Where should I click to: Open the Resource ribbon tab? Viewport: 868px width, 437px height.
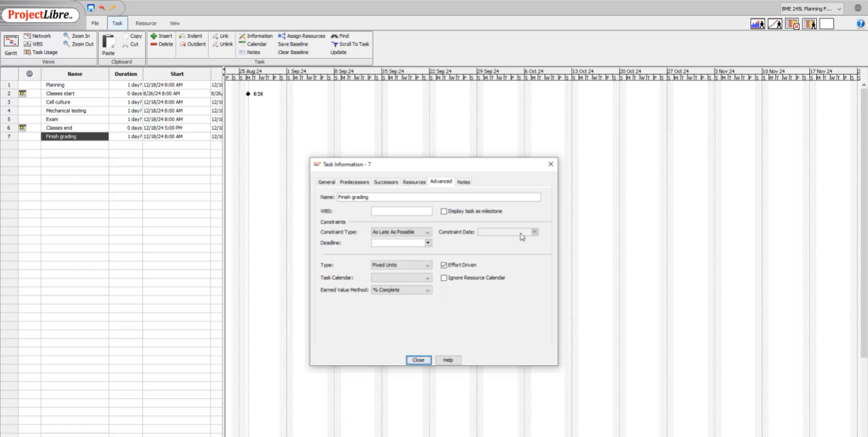(145, 23)
